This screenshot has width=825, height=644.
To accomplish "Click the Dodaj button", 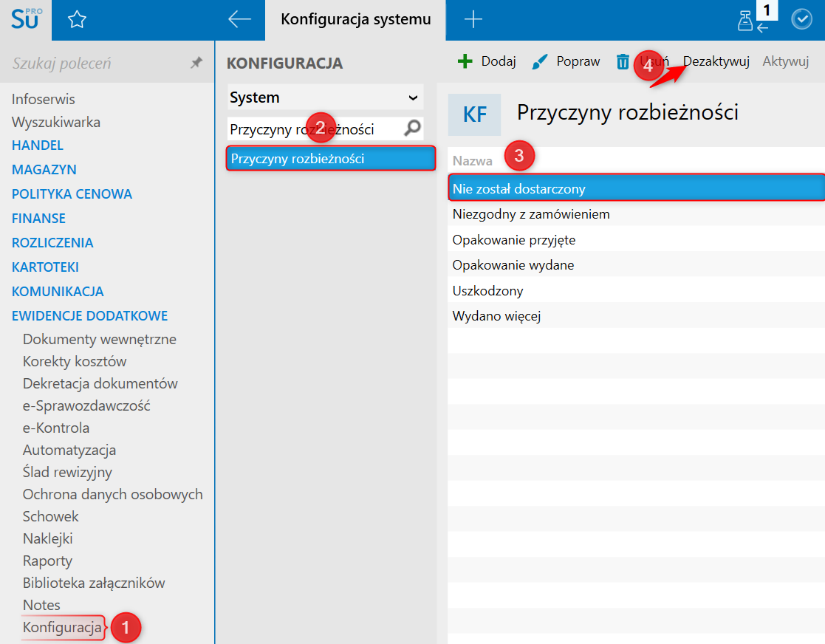I will point(487,61).
